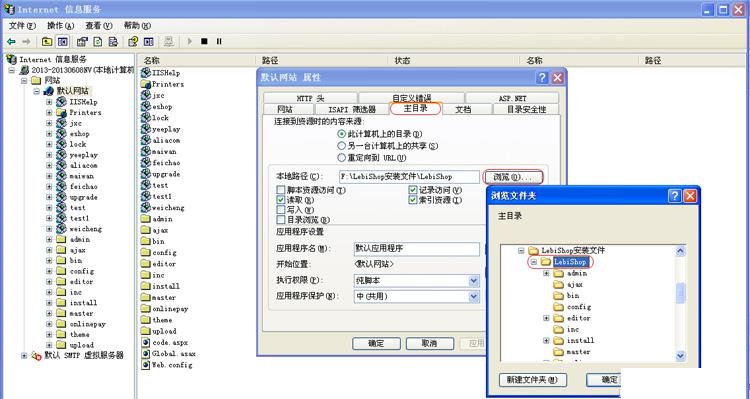Click 确定 in 默认网站 属性 dialog
750x399 pixels.
376,343
